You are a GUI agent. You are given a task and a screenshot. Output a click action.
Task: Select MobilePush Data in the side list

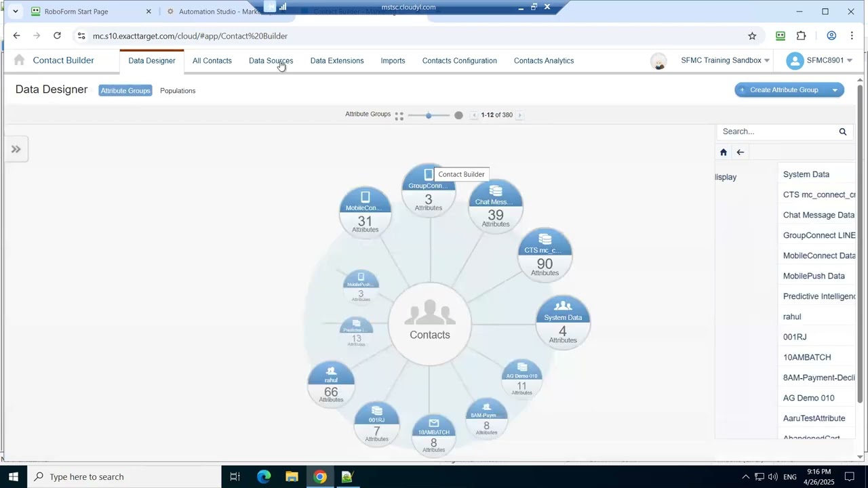click(814, 276)
